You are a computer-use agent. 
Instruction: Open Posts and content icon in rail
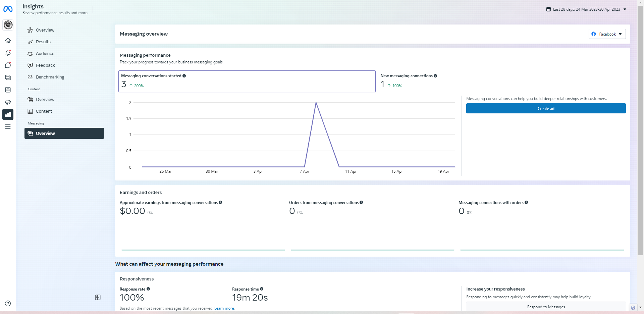(x=8, y=77)
